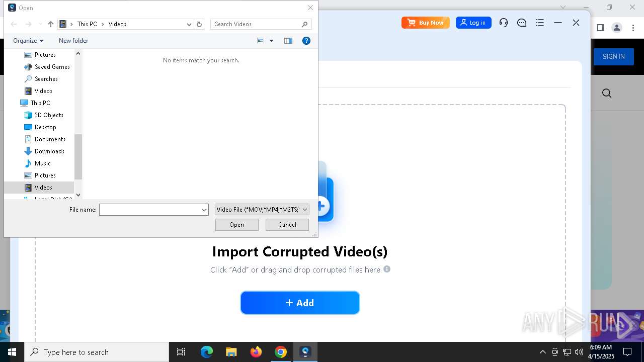Open the Organize menu
Image resolution: width=644 pixels, height=362 pixels.
tap(28, 41)
